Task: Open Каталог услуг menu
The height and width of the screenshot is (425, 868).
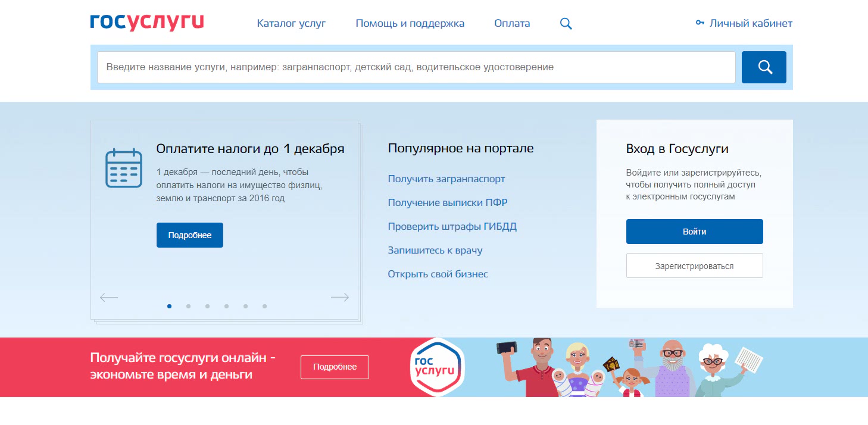Action: click(x=291, y=24)
